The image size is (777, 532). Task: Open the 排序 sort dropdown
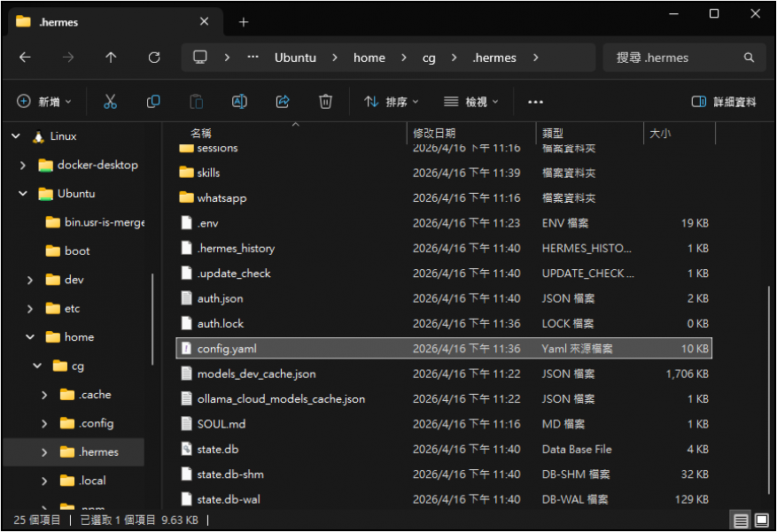point(392,102)
